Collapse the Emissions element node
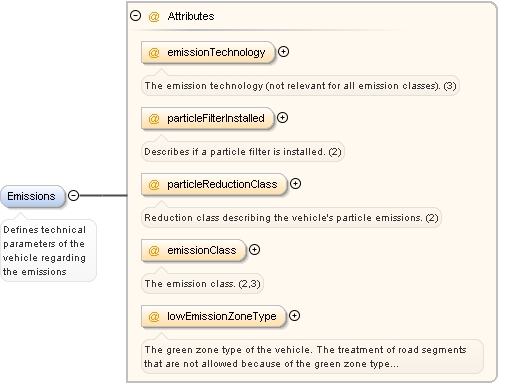This screenshot has height=384, width=515. (73, 195)
